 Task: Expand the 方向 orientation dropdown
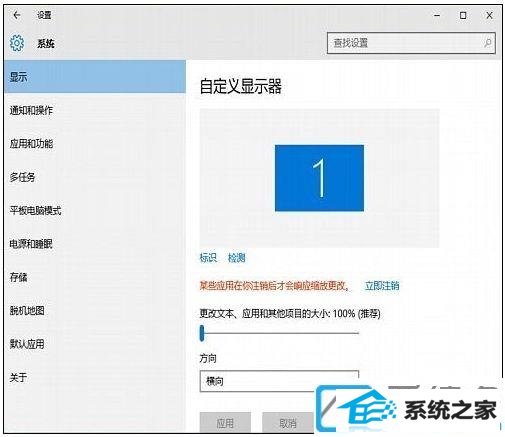[279, 381]
